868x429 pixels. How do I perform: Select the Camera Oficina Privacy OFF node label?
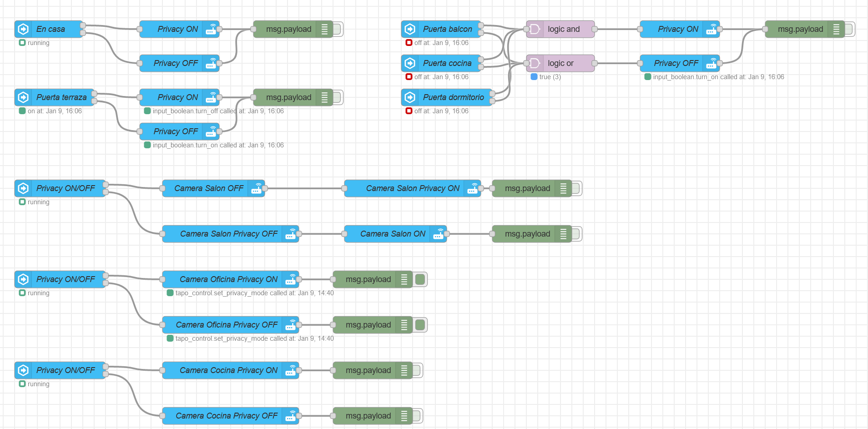227,325
